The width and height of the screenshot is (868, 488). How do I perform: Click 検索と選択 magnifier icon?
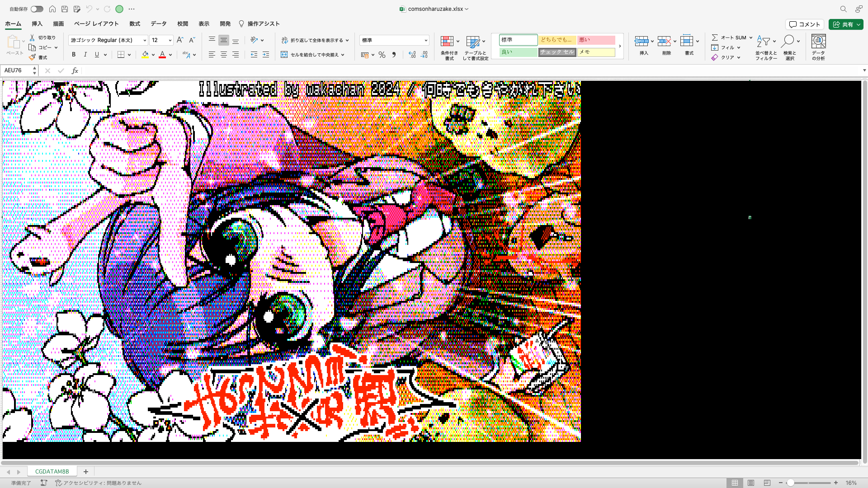point(788,42)
